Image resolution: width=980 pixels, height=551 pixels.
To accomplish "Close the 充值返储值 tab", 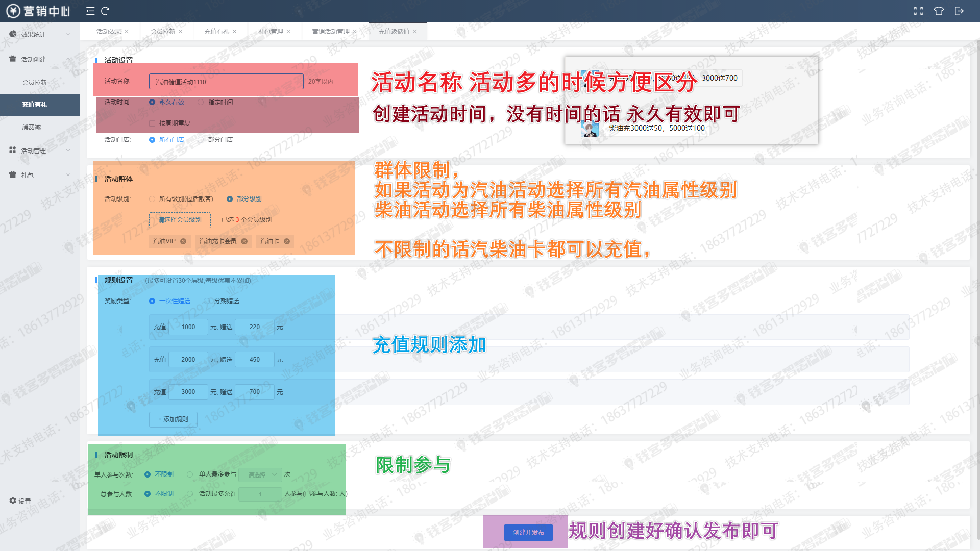I will [x=415, y=31].
